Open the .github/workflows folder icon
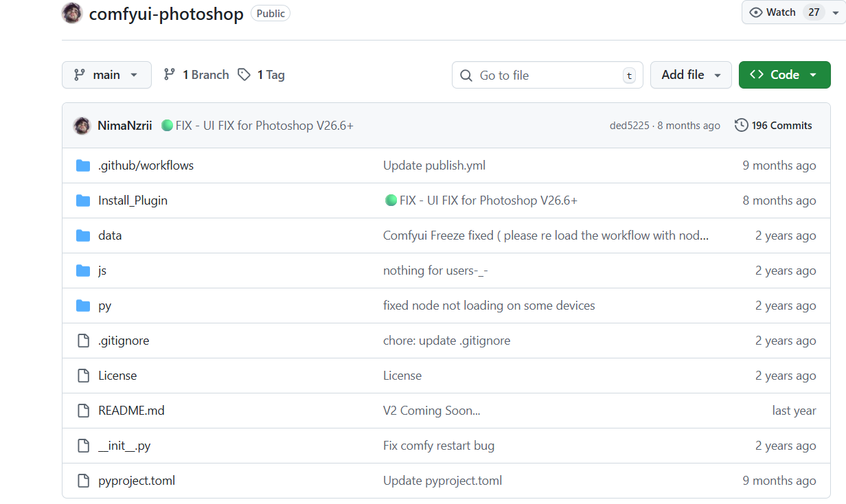This screenshot has width=846, height=504. (83, 165)
